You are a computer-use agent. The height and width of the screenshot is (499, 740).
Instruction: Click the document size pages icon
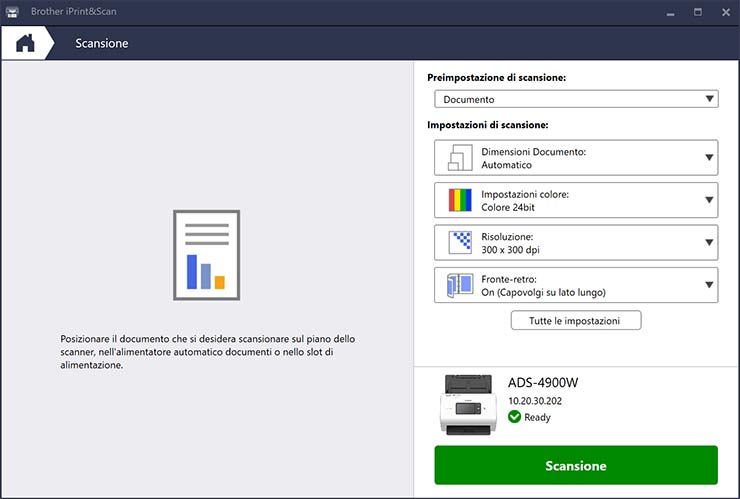click(x=460, y=158)
